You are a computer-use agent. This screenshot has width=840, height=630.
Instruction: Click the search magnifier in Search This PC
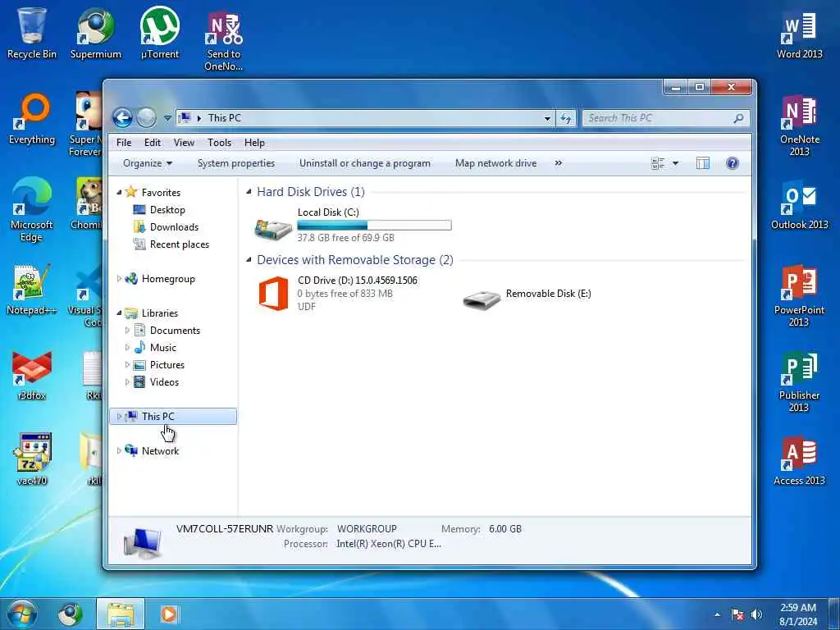(x=739, y=118)
